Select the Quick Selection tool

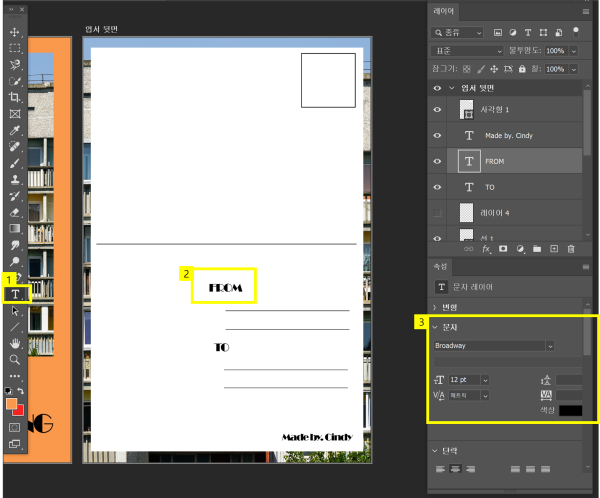click(x=15, y=81)
